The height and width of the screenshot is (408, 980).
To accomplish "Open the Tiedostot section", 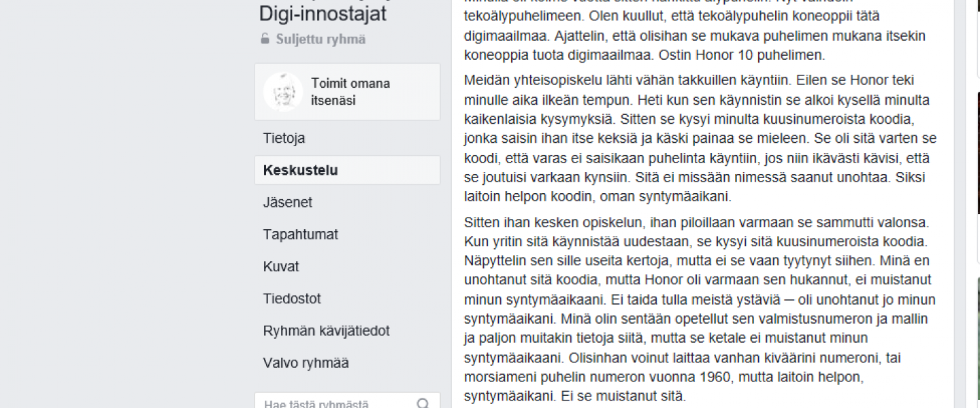I will point(292,299).
